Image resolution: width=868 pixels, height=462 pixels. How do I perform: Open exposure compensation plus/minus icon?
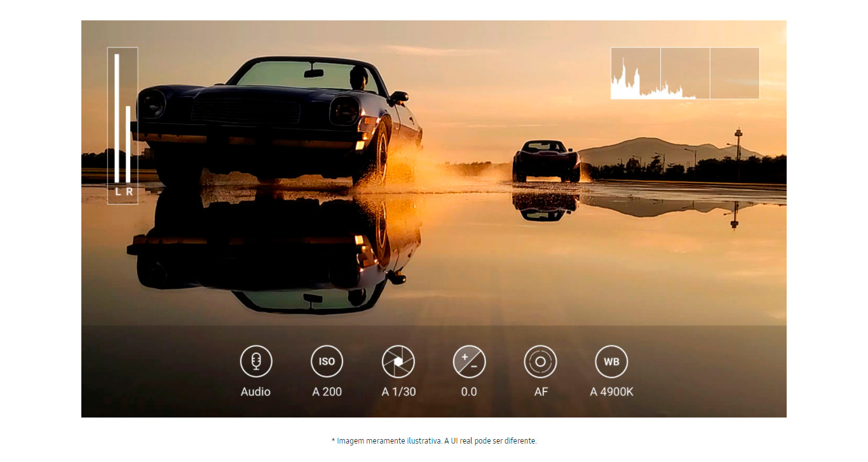pos(469,362)
